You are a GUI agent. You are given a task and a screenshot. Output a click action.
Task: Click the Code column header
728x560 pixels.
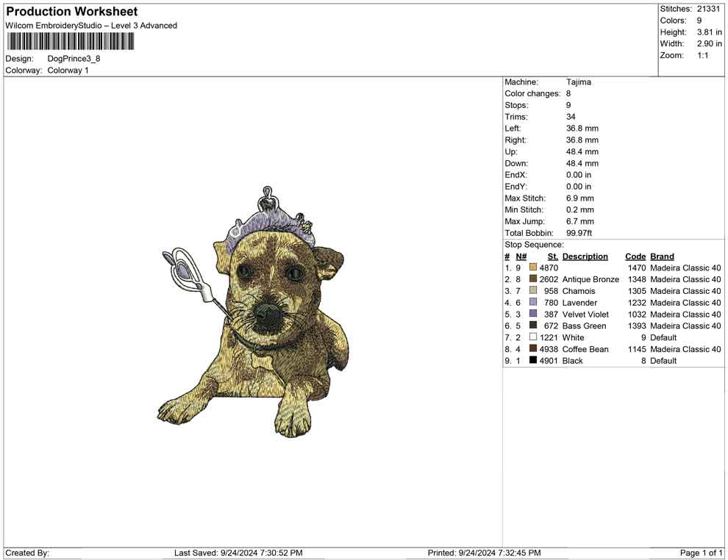point(635,256)
